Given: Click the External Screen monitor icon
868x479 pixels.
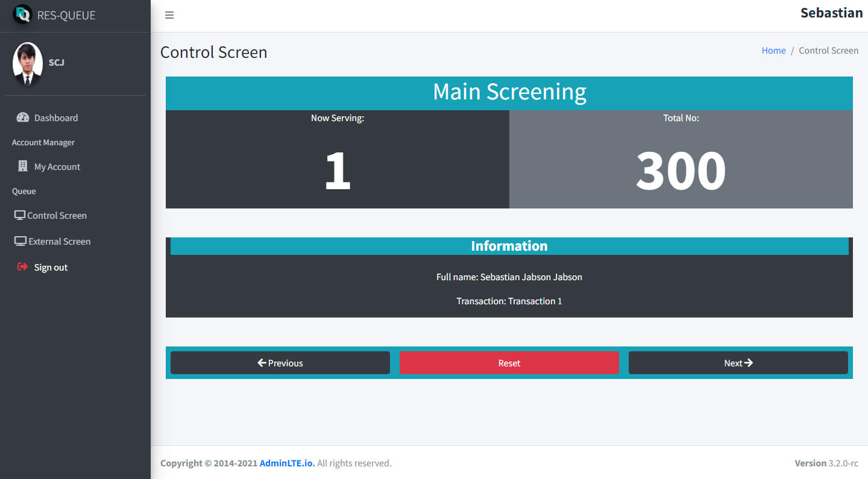Looking at the screenshot, I should coord(20,241).
